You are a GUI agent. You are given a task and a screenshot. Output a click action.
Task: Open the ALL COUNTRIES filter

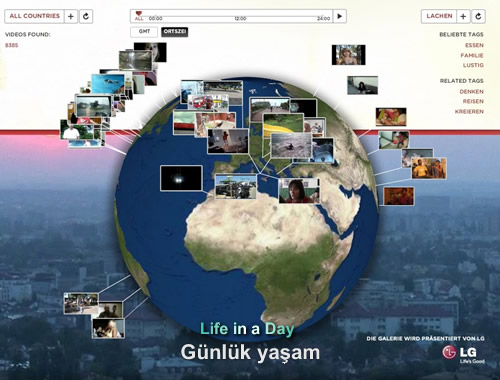[34, 16]
